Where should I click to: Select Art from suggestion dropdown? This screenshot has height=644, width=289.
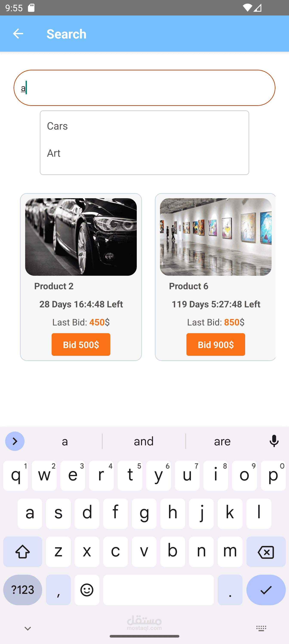(x=144, y=153)
